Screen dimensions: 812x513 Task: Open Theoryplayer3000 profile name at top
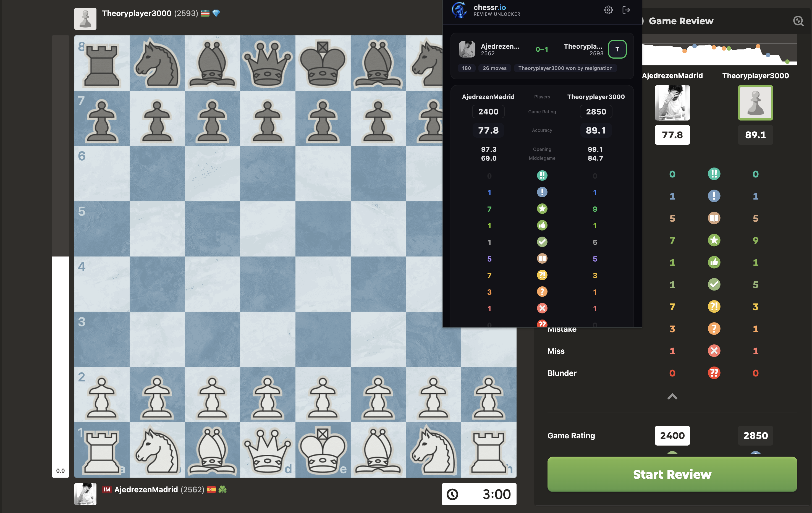(137, 13)
